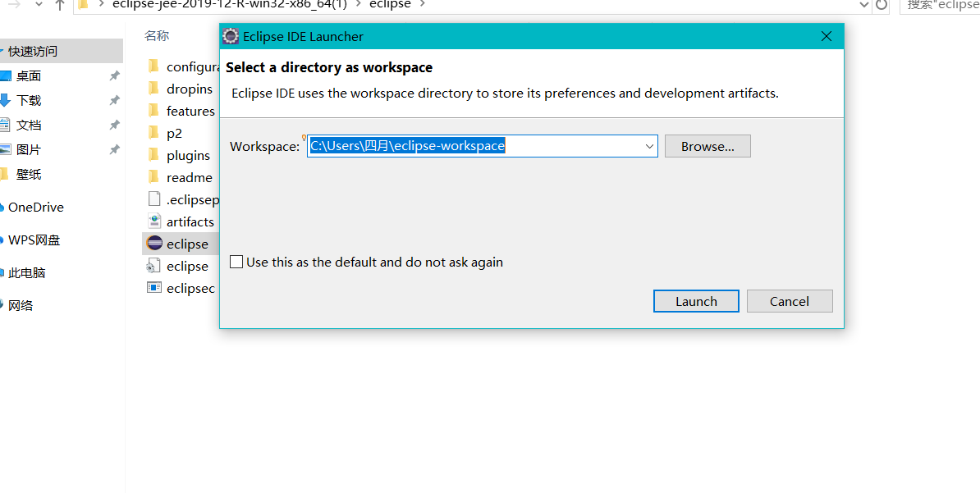Click the refresh button in address bar
This screenshot has height=493, width=980.
(882, 5)
